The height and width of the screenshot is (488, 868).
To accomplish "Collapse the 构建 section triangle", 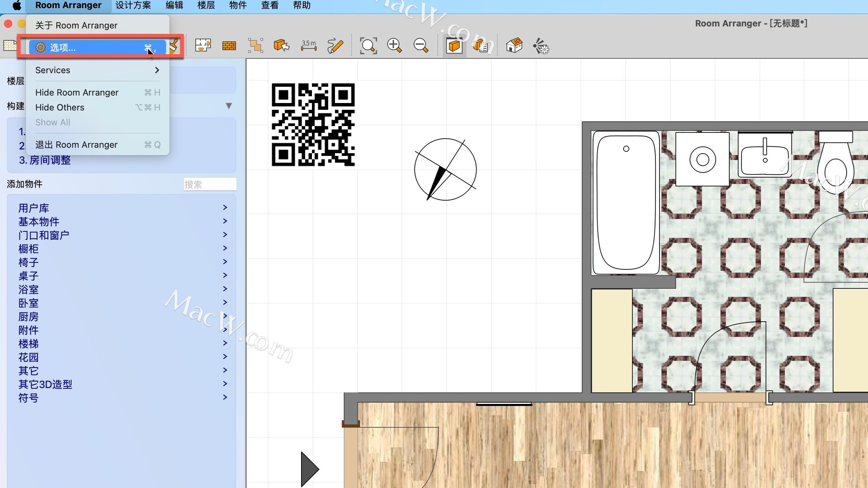I will coord(229,106).
